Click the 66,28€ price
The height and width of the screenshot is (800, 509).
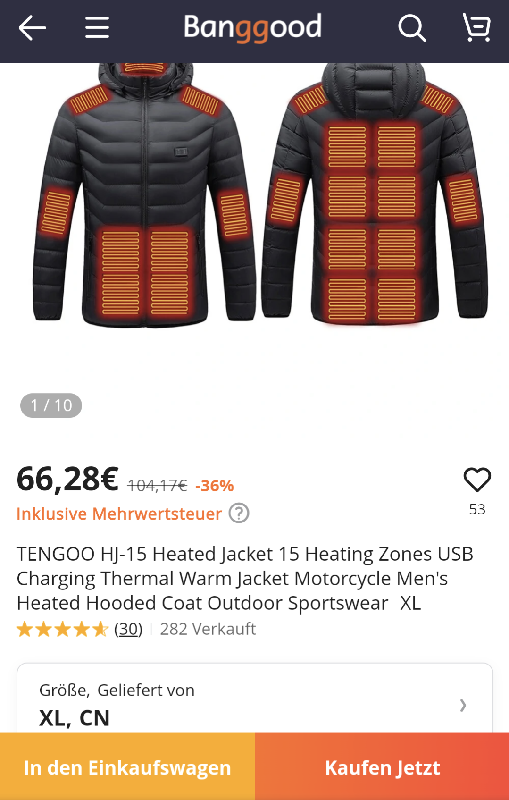67,480
